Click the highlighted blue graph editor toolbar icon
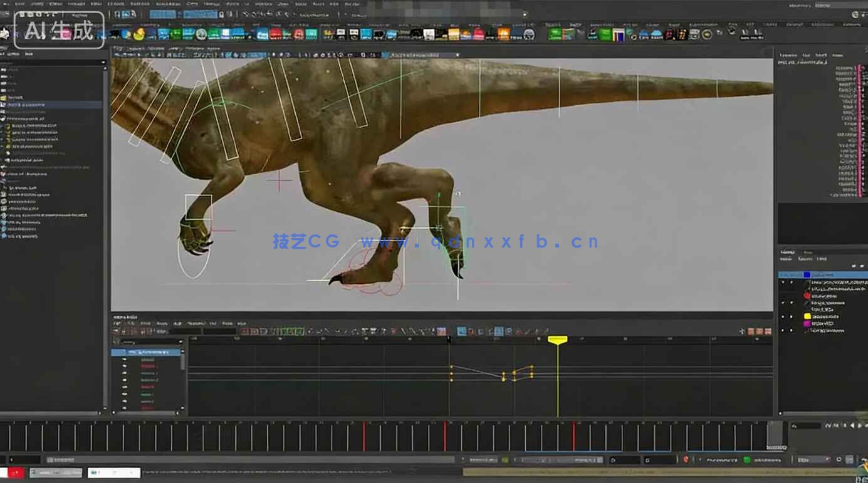 point(461,331)
